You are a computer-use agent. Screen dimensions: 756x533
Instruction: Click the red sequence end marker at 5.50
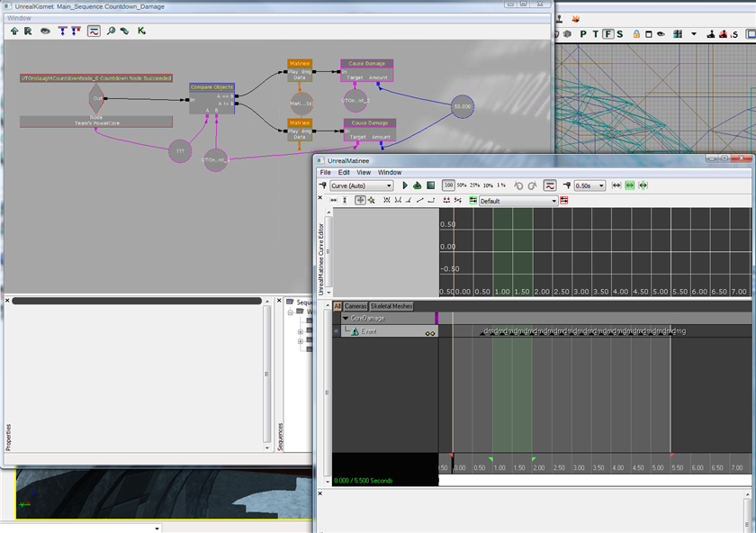pos(671,455)
